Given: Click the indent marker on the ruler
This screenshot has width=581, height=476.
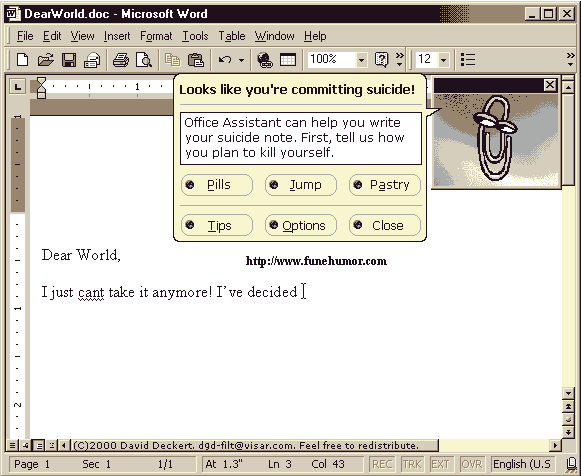Looking at the screenshot, I should [42, 88].
